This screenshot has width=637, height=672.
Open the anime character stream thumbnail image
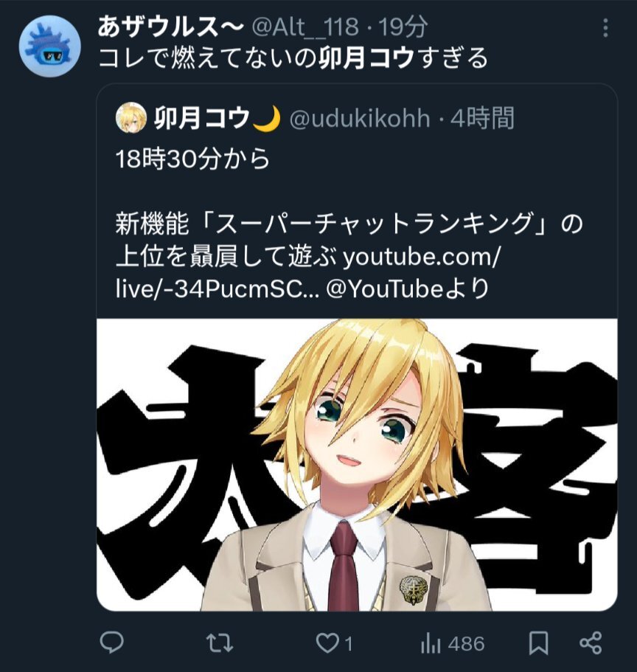point(357,465)
